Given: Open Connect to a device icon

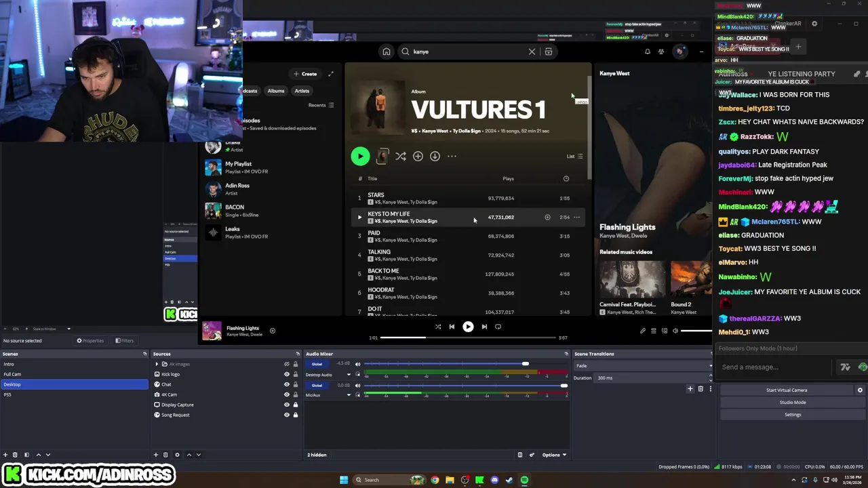Looking at the screenshot, I should pos(665,331).
